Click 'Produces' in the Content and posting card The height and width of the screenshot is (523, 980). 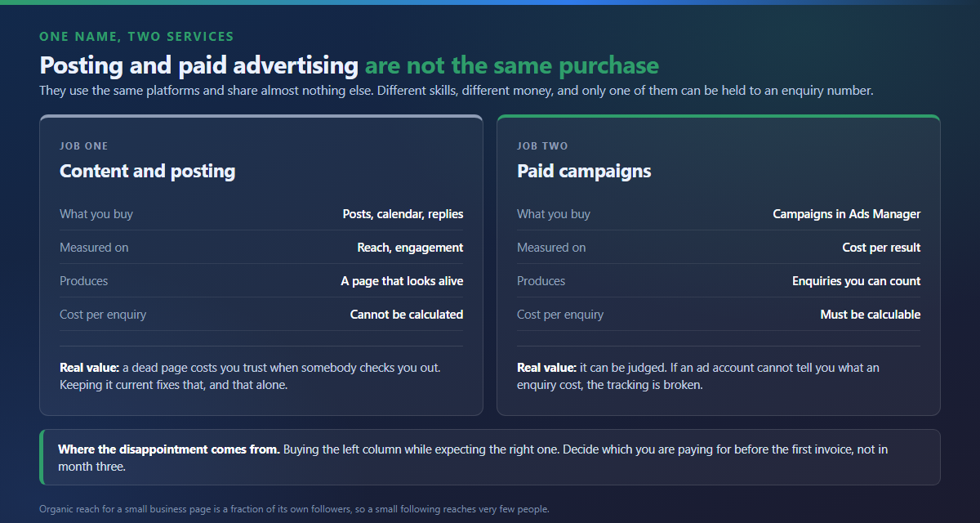click(x=83, y=281)
